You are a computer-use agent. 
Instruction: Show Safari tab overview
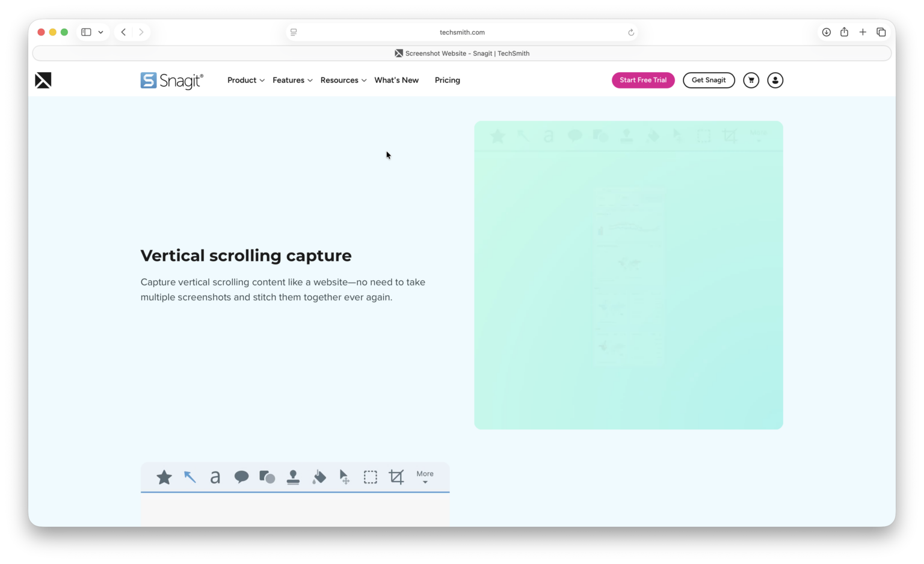click(x=881, y=32)
